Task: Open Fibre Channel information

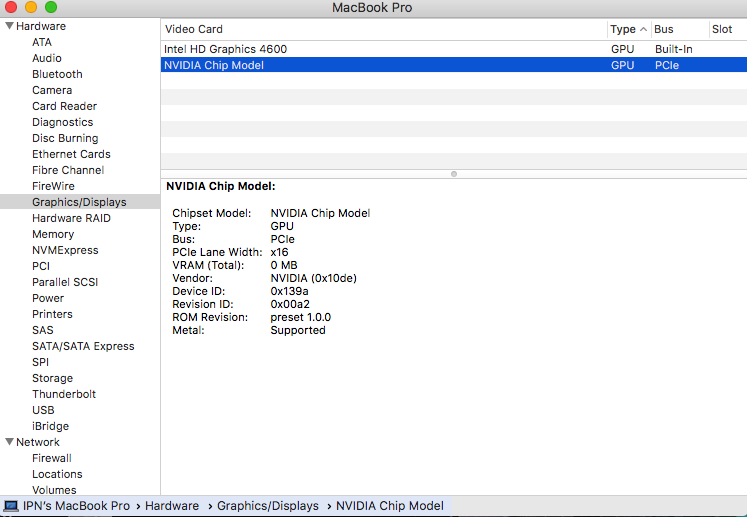Action: (x=68, y=170)
